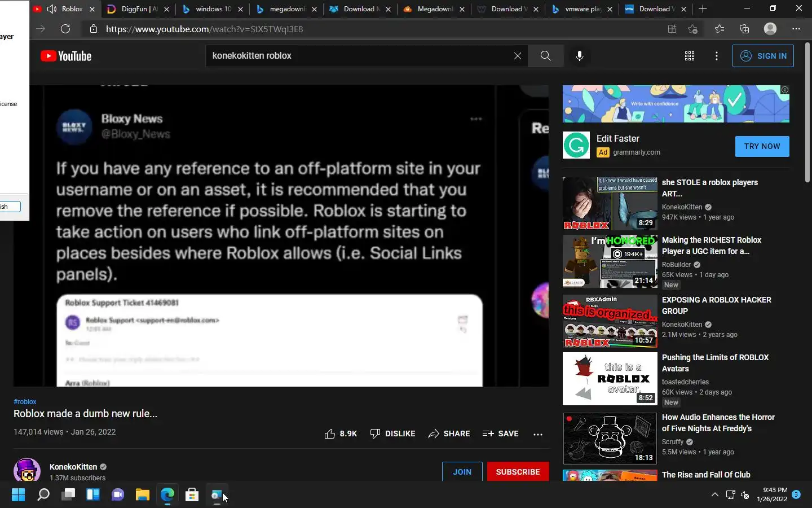The image size is (812, 508).
Task: Show hidden tray icons chevron
Action: point(714,495)
